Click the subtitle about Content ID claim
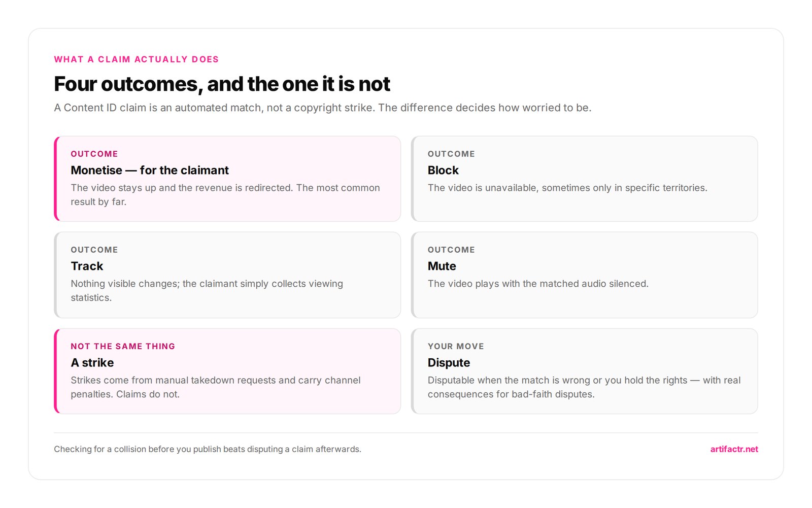This screenshot has height=508, width=812. (x=323, y=108)
